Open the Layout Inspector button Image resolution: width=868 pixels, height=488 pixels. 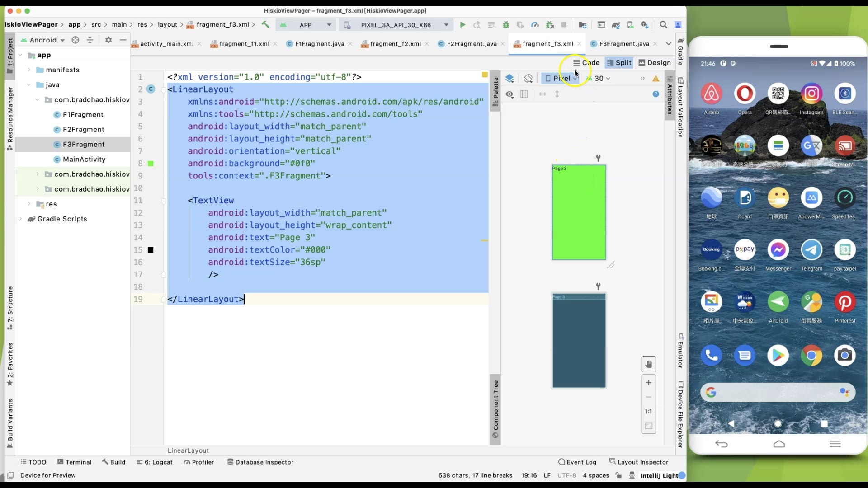coord(638,462)
